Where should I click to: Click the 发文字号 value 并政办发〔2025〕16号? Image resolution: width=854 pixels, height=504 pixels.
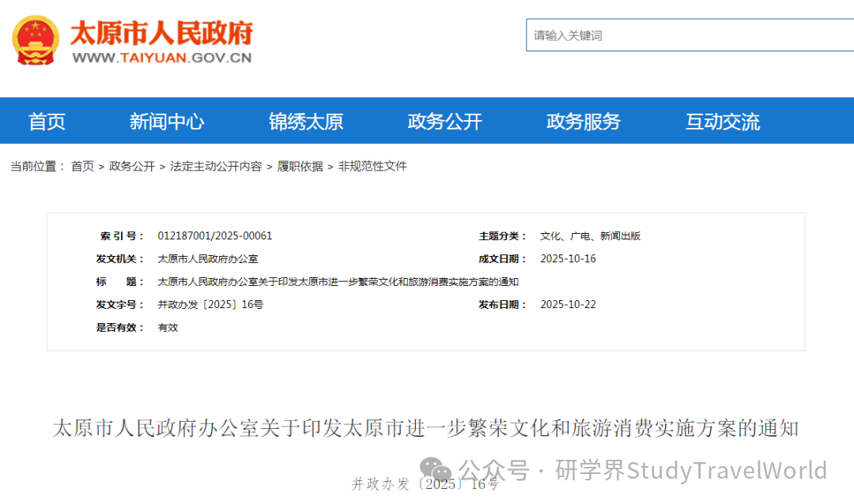click(x=211, y=303)
